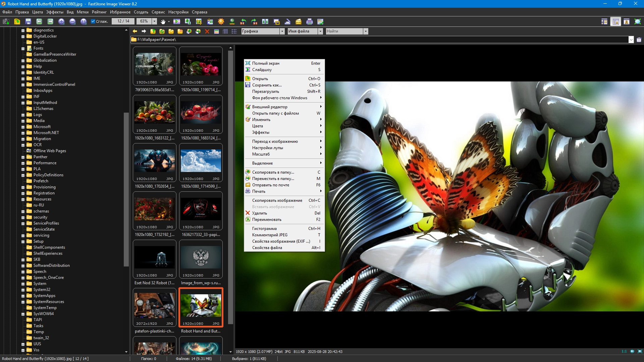Expand the Microsoft folder tree node

(23, 127)
